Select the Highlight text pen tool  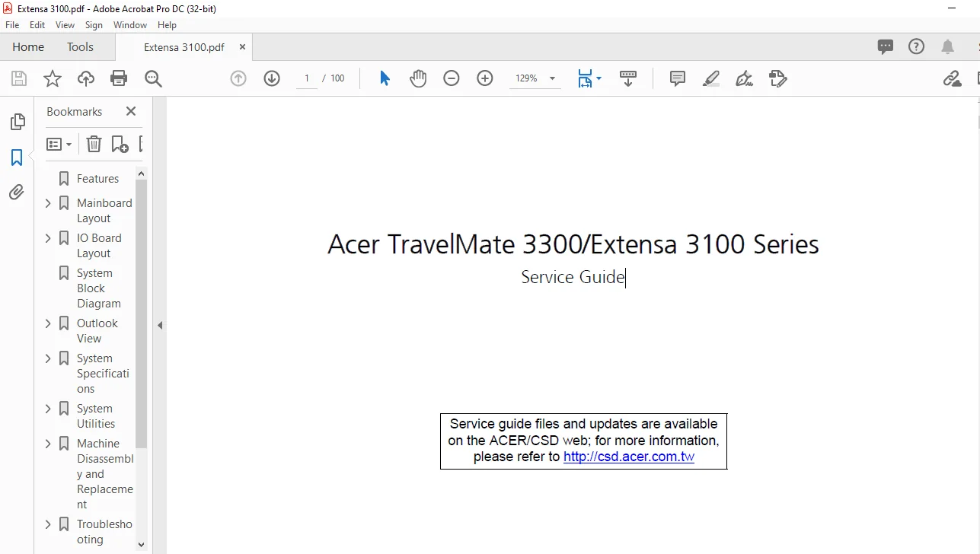tap(711, 78)
